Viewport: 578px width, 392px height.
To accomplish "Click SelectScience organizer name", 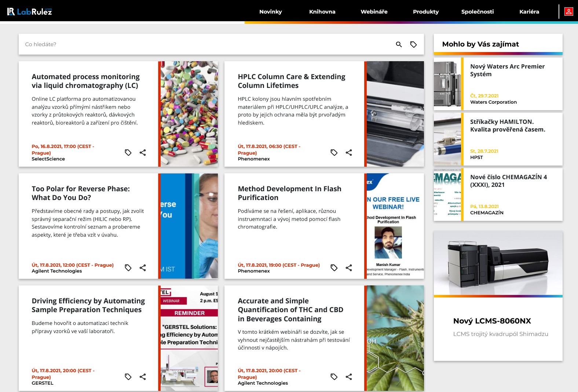I will tap(48, 159).
